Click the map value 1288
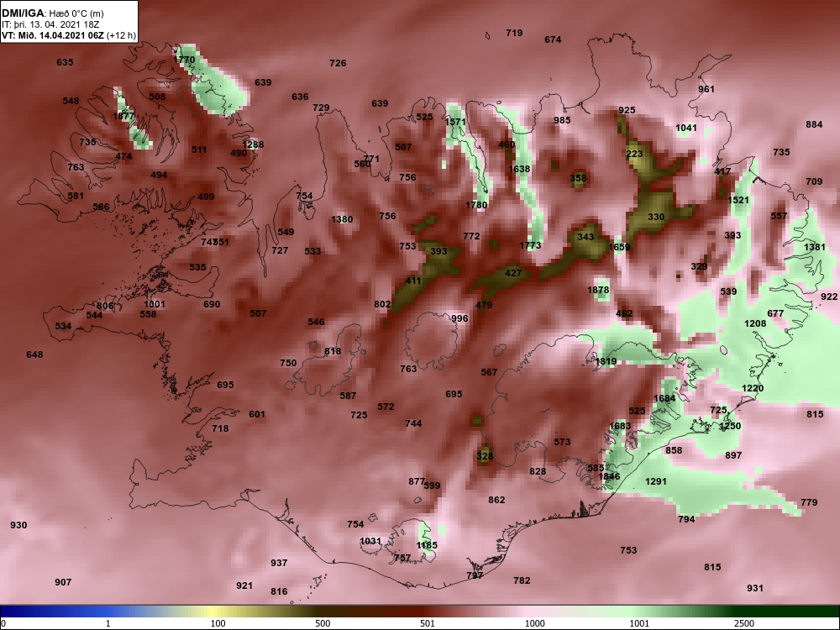The image size is (840, 630). [x=253, y=144]
